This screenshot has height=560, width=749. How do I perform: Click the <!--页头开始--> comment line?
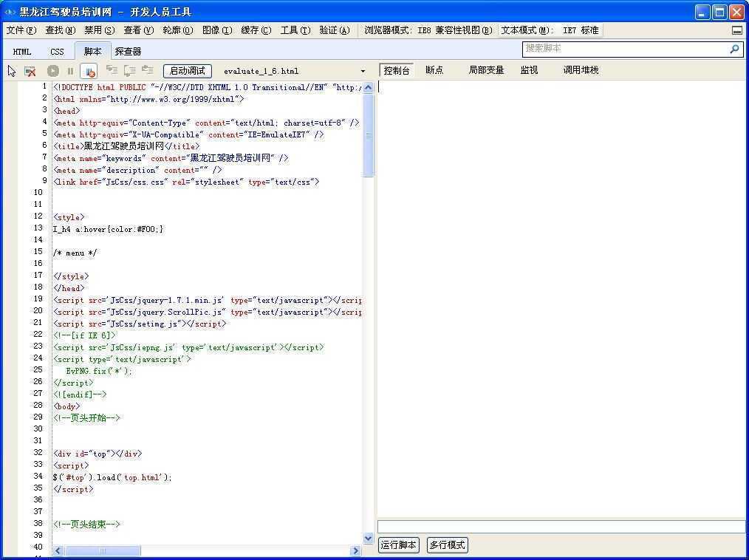click(x=86, y=418)
